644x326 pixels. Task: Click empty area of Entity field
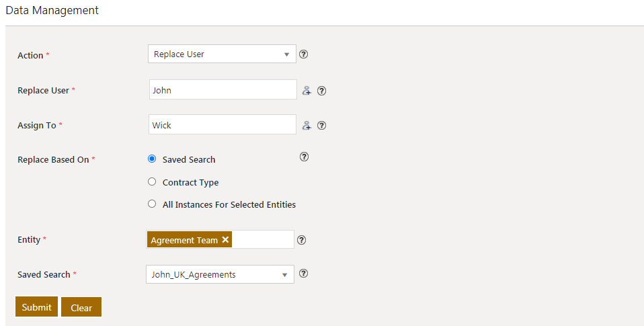262,240
